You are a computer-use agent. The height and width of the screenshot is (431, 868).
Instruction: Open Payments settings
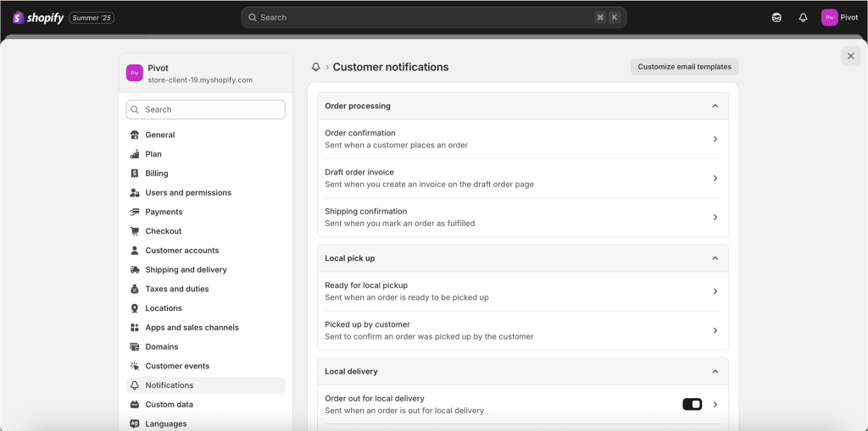tap(205, 212)
